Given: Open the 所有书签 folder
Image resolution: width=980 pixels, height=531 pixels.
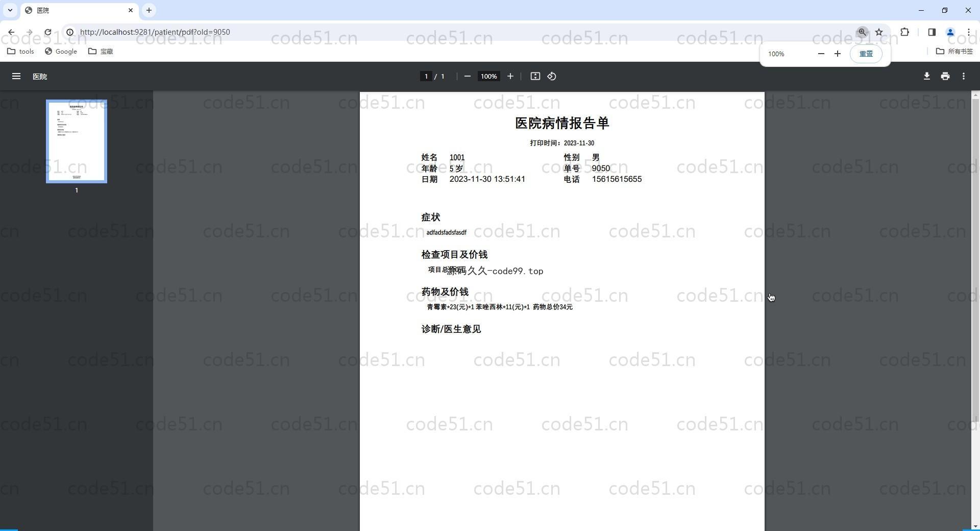Looking at the screenshot, I should [x=954, y=52].
